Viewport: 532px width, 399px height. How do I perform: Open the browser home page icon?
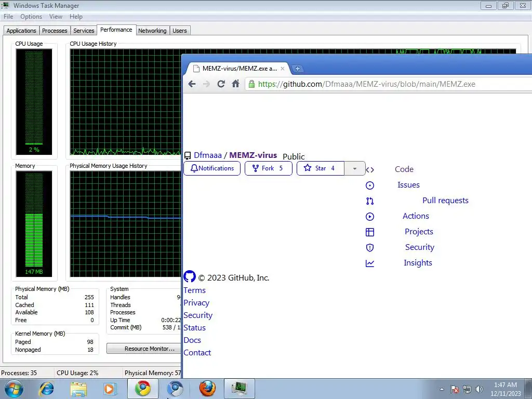click(235, 84)
